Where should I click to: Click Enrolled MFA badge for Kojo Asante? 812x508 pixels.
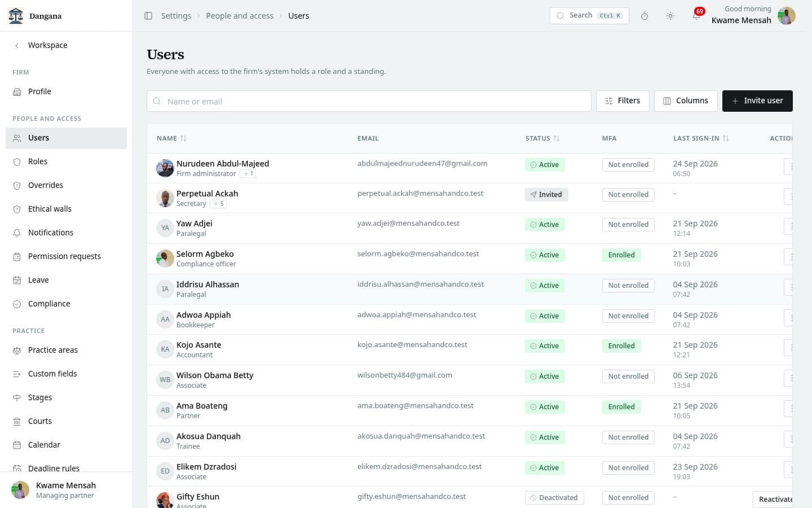621,346
